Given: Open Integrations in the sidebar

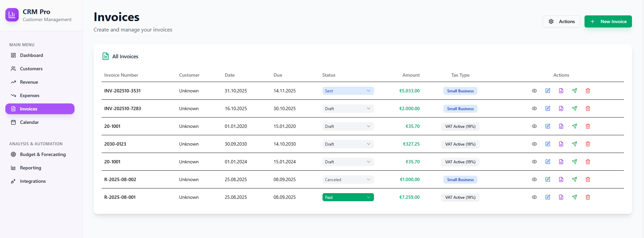Looking at the screenshot, I should [40, 181].
